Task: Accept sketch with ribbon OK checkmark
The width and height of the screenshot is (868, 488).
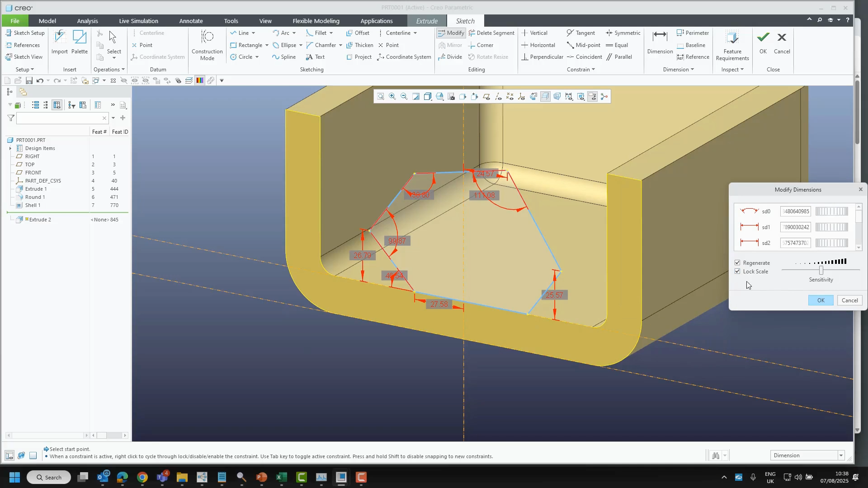Action: (763, 42)
